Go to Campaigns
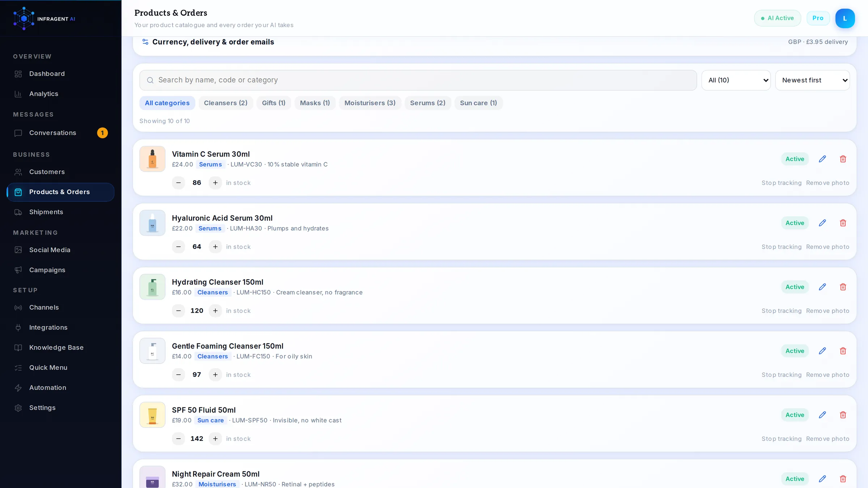This screenshot has height=488, width=868. click(60, 270)
